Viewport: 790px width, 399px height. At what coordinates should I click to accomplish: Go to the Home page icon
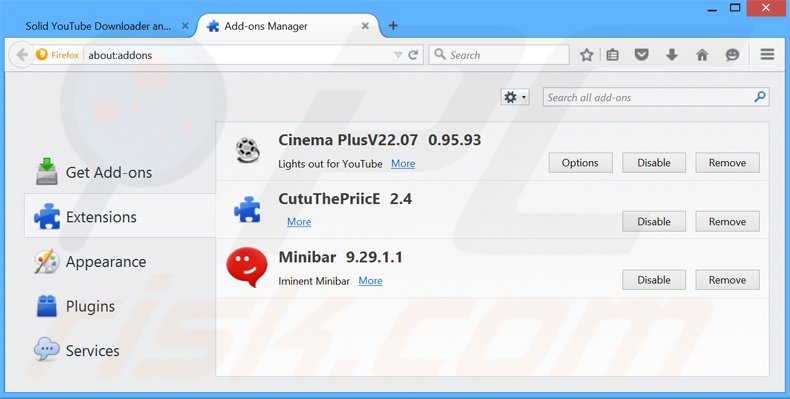(x=702, y=55)
